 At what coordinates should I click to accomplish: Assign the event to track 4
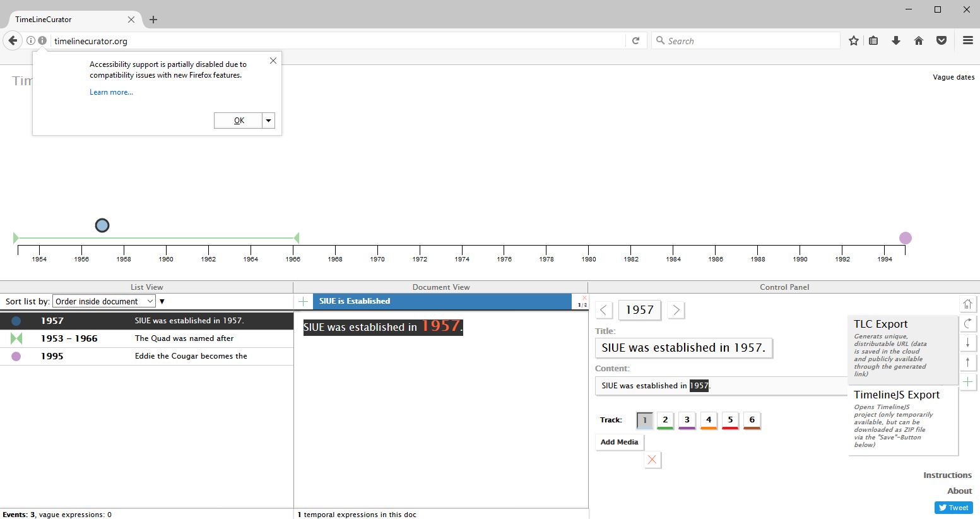[x=709, y=421]
